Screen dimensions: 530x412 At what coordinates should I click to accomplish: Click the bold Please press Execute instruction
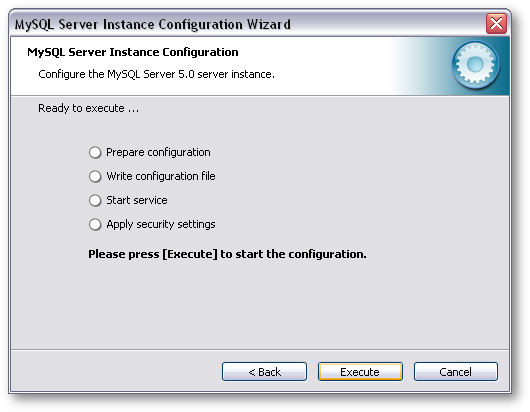click(x=227, y=254)
